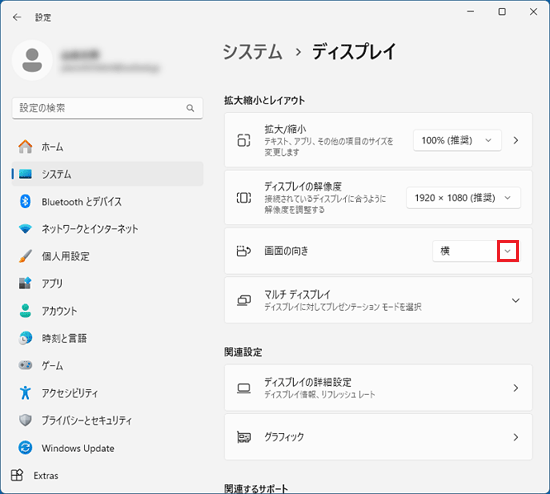Click the システム monitor icon in sidebar
550x494 pixels.
click(x=25, y=174)
